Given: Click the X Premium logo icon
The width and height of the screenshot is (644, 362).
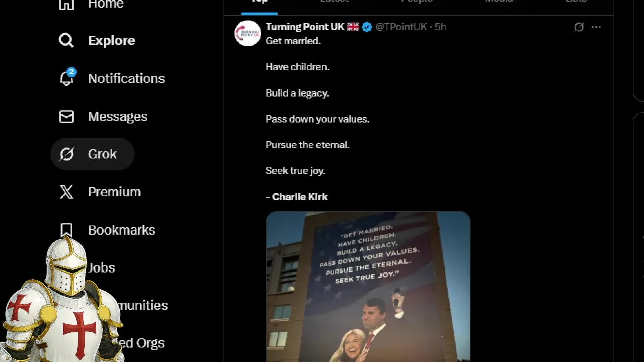Looking at the screenshot, I should [66, 192].
